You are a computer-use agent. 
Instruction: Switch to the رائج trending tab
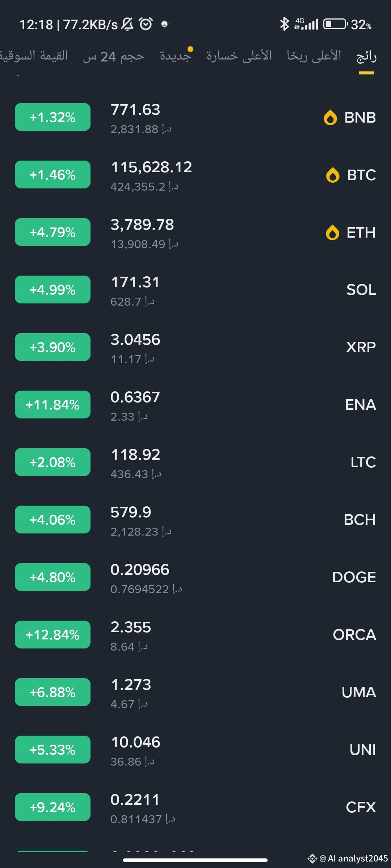coord(366,56)
